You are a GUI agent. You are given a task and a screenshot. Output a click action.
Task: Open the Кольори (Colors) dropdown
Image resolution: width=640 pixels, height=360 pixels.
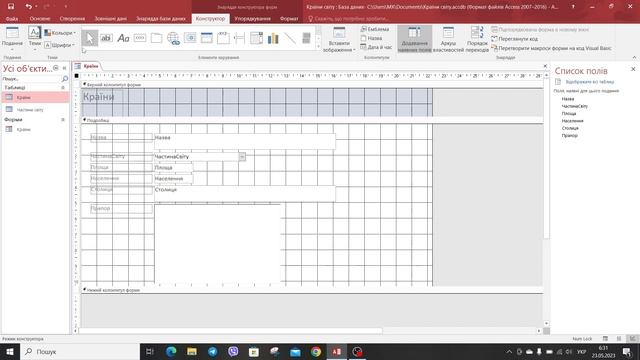(60, 33)
